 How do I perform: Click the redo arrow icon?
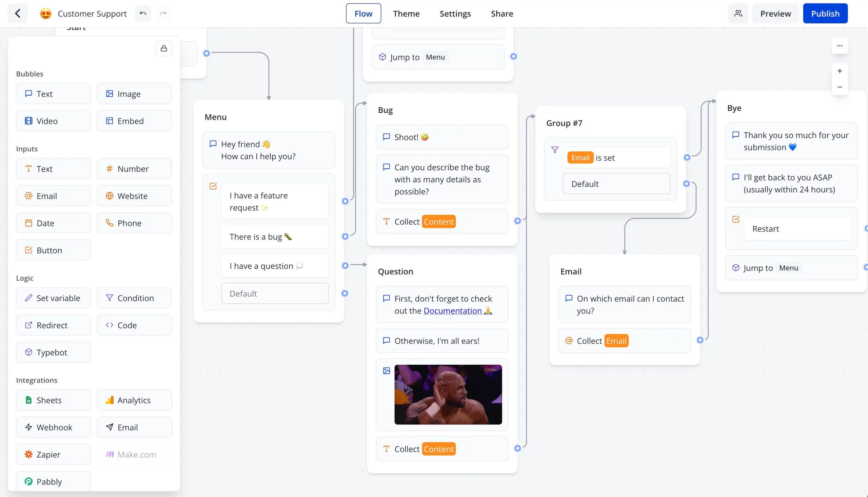click(163, 13)
